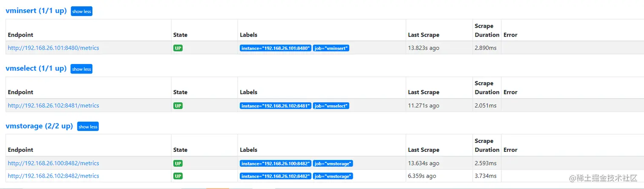This screenshot has width=644, height=189.
Task: Collapse vmselect section with show less
Action: 81,69
